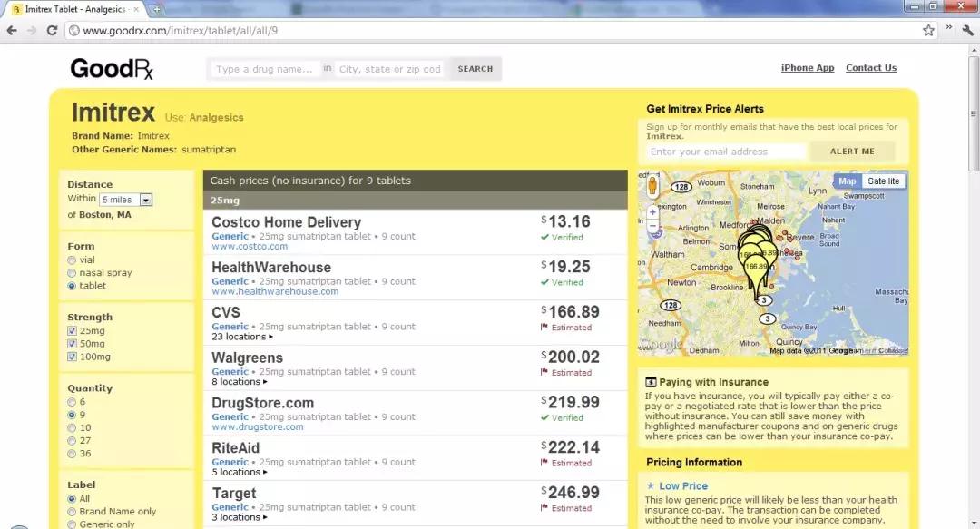Close the Imitrex Tablet tab
The image size is (980, 529).
136,9
